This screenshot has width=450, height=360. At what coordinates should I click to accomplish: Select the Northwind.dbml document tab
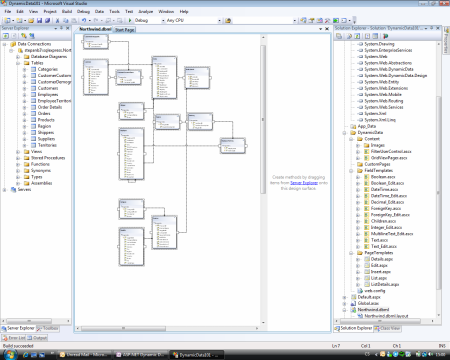click(x=95, y=29)
